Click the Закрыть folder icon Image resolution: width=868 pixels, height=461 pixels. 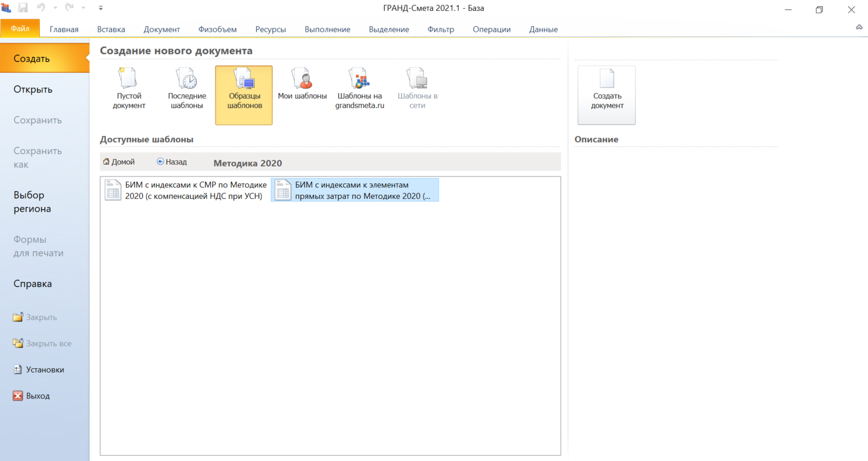click(x=18, y=317)
